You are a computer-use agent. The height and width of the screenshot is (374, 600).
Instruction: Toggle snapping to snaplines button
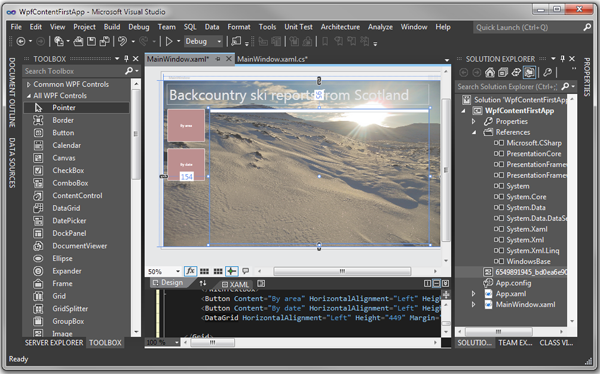(x=232, y=271)
